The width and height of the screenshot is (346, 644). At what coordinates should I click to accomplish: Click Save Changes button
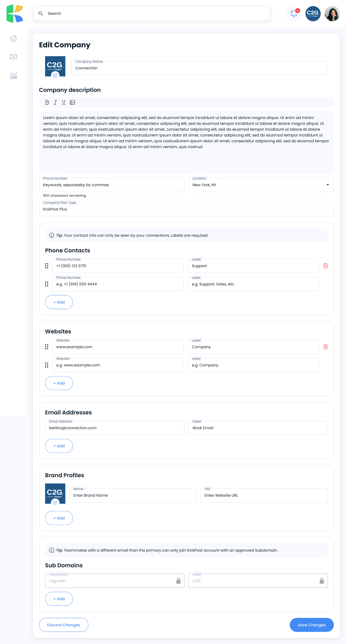[x=312, y=625]
